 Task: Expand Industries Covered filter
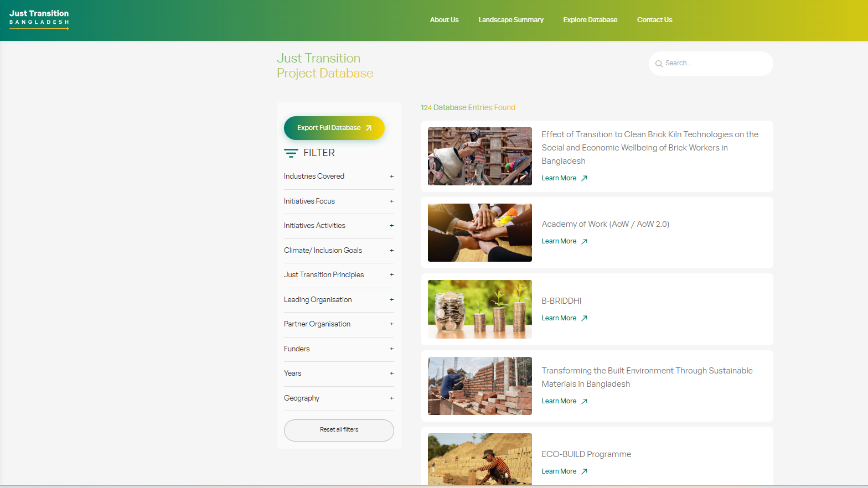pyautogui.click(x=339, y=176)
